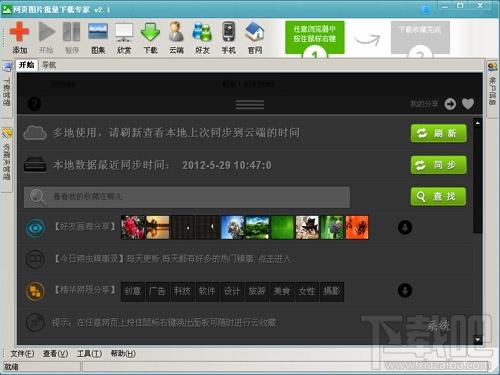Screen dimensions: 500x375
Task: Select the 美食 category tag
Action: coord(282,291)
